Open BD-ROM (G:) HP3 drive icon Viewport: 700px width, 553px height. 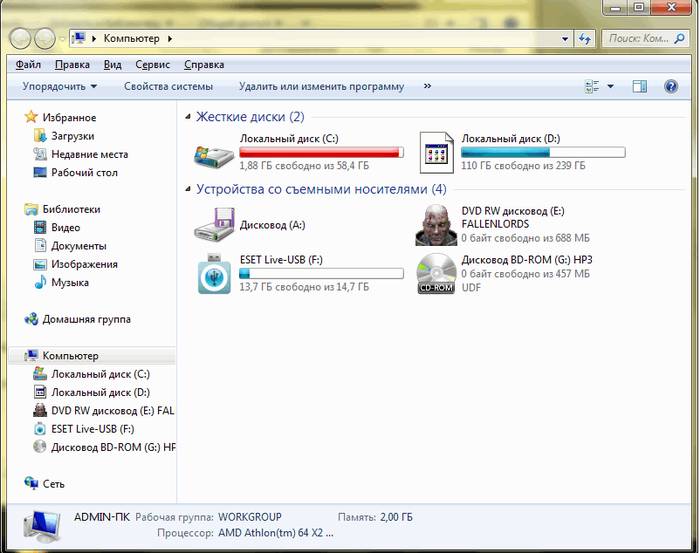pos(435,273)
